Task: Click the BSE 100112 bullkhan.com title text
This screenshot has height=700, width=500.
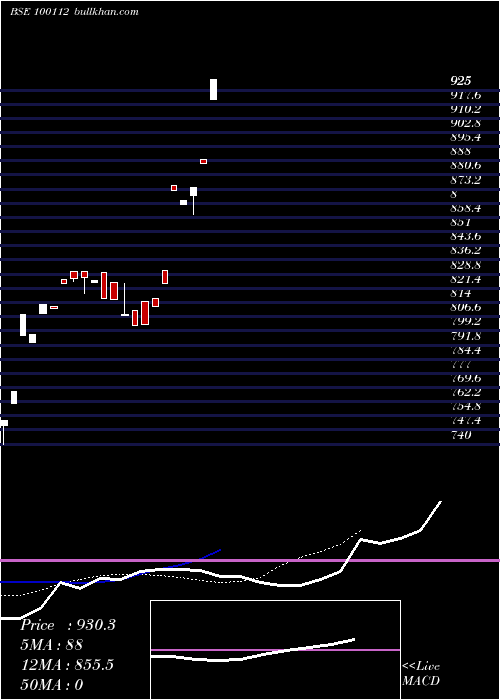Action: 74,12
